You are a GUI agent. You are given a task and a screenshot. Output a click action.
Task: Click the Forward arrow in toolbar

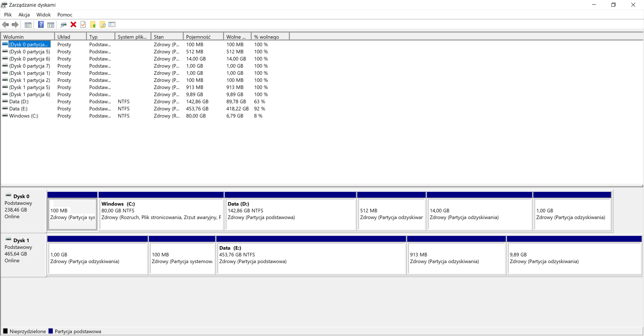click(15, 25)
